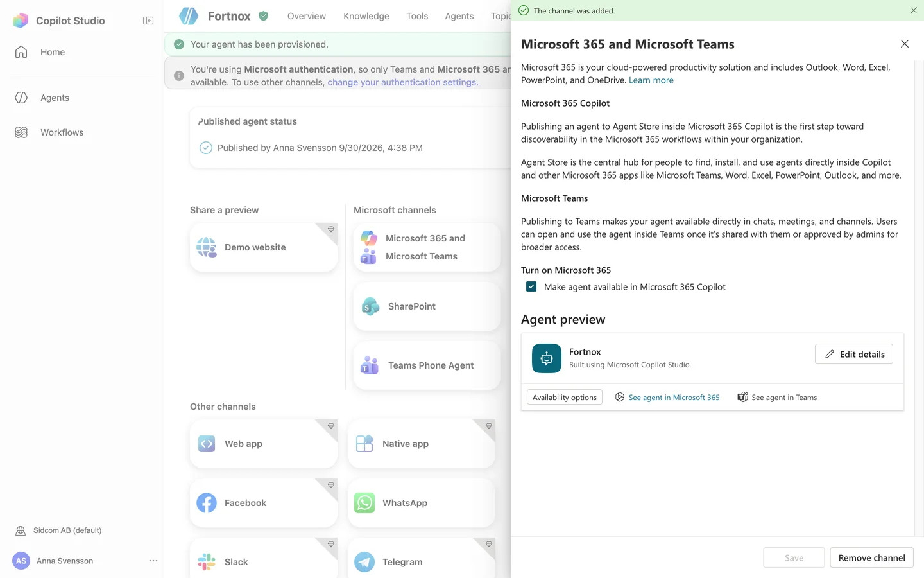Click the verified shield icon beside Fortnox
Screen dimensions: 924x578
pos(263,16)
